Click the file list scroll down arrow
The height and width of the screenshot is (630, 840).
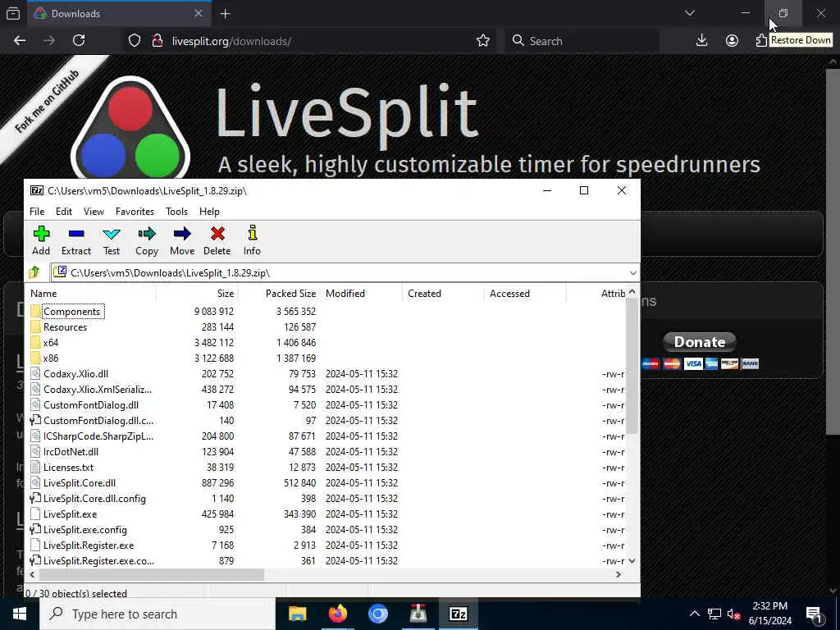pos(632,561)
